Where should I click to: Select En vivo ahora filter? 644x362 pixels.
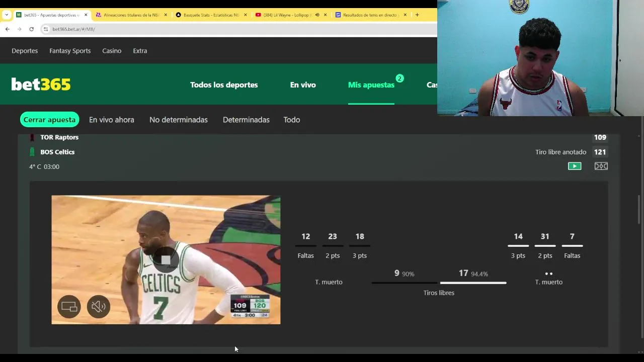112,120
